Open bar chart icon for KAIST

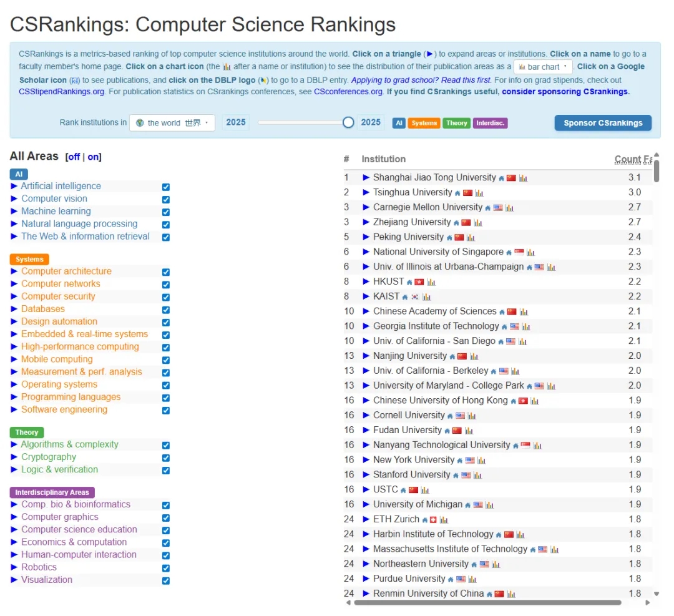(x=426, y=297)
